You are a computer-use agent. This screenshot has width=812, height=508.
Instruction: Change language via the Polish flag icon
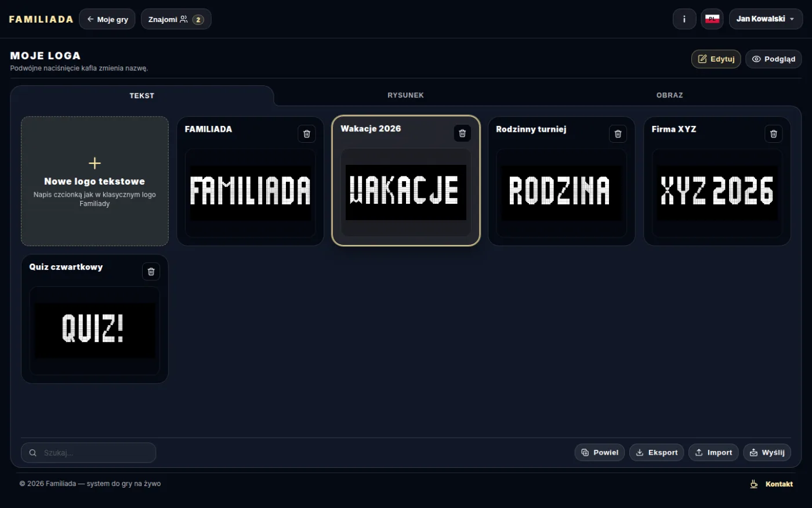[712, 19]
